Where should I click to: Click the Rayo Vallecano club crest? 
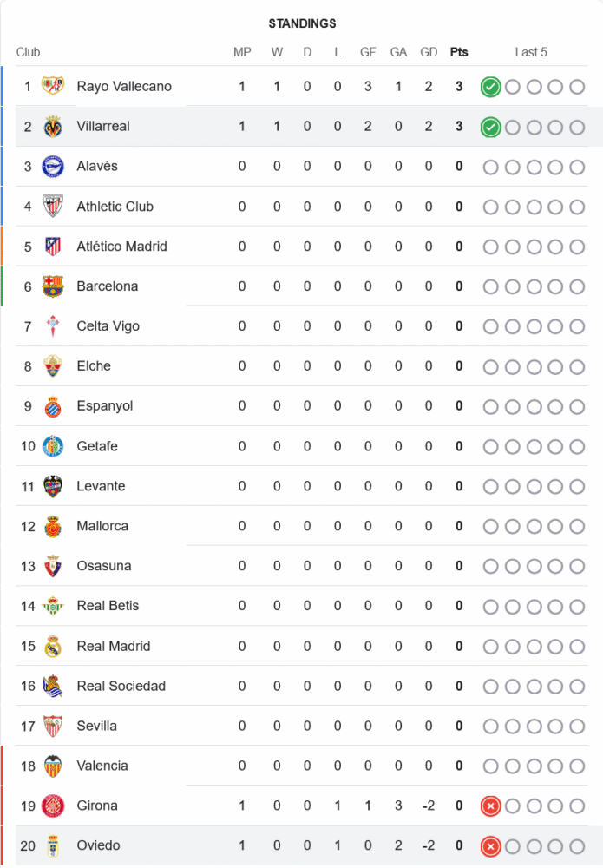coord(53,86)
